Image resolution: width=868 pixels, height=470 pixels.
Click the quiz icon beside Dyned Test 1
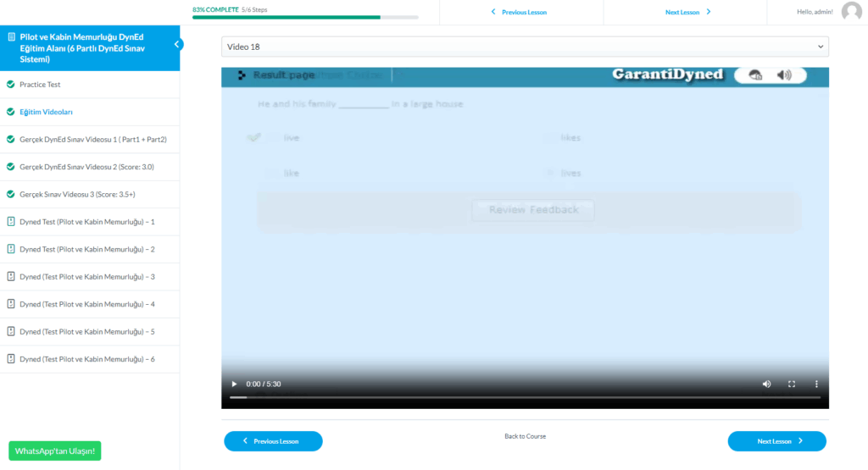[x=11, y=222]
